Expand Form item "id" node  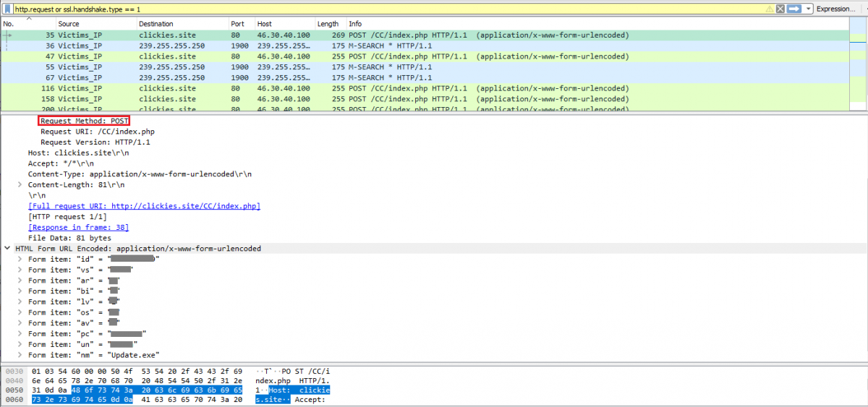21,259
